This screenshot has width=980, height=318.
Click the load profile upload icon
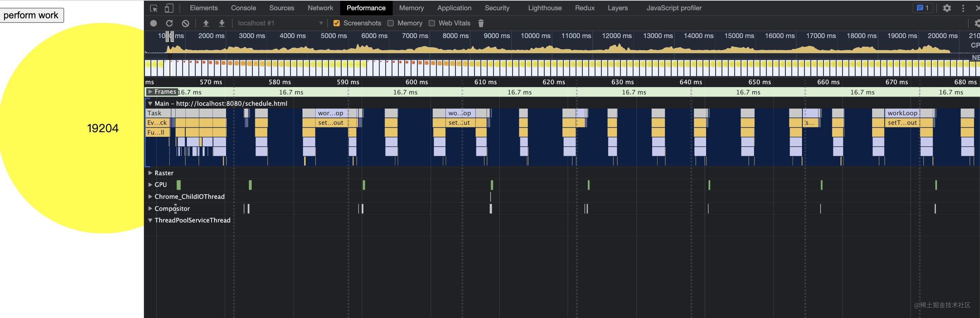[206, 23]
